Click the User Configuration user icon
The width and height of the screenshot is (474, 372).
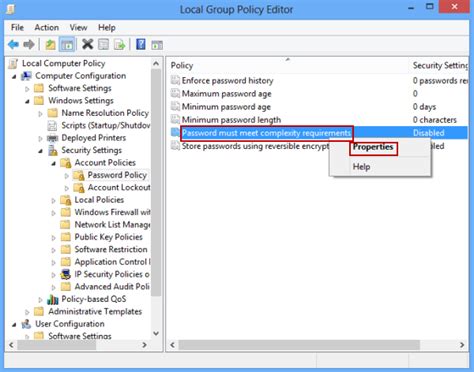[x=26, y=324]
